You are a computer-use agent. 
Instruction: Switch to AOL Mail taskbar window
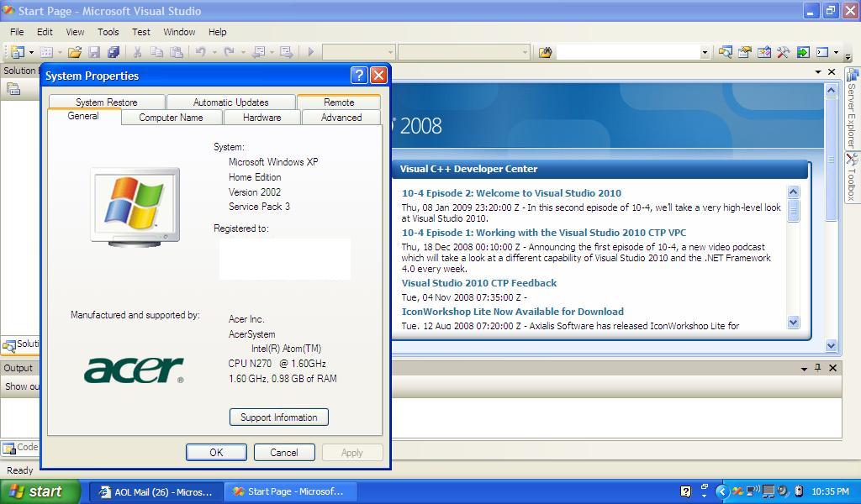(156, 492)
